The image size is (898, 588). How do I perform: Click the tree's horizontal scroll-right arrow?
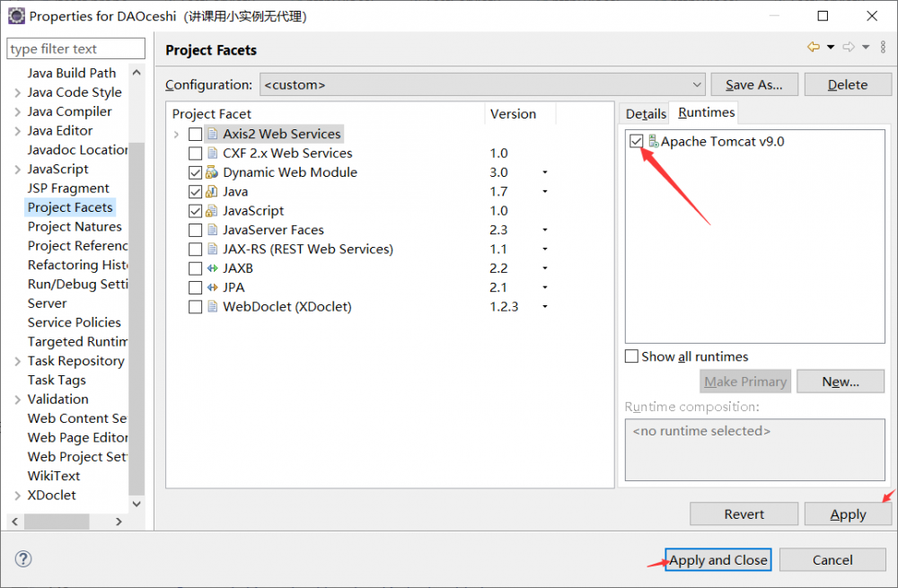pyautogui.click(x=119, y=522)
